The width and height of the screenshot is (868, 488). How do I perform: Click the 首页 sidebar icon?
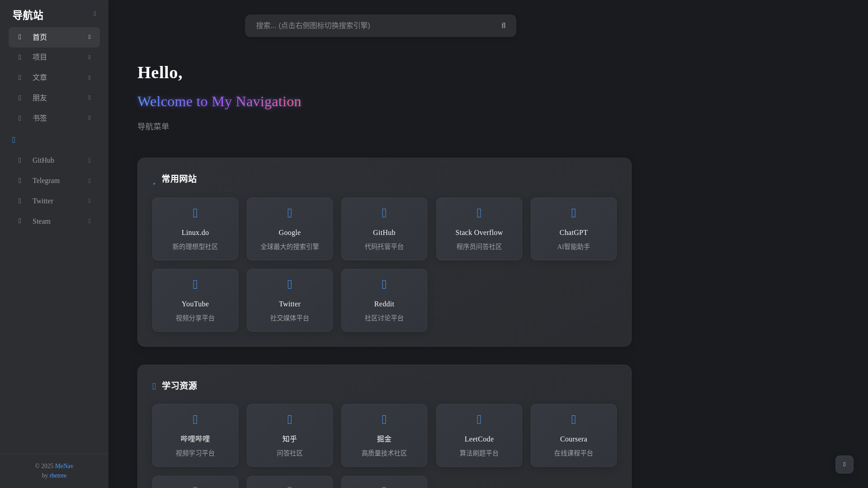(19, 37)
